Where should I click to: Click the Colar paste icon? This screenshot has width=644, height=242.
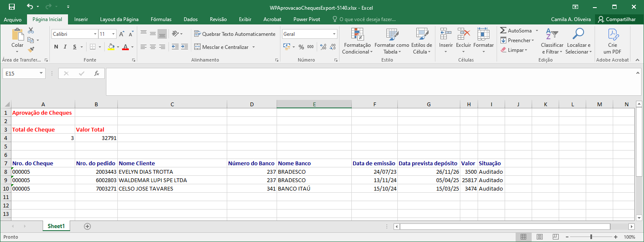17,35
